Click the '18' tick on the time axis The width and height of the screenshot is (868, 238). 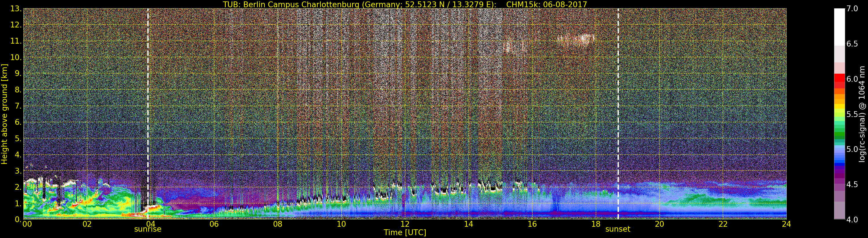(596, 224)
